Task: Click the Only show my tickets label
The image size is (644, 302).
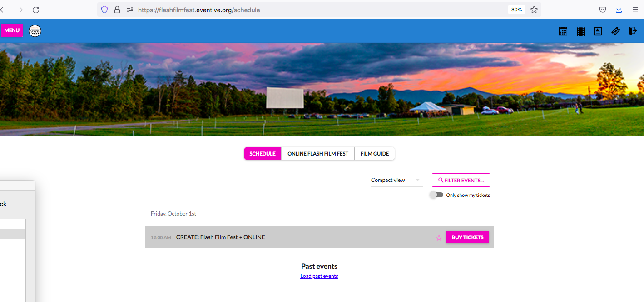Action: 468,195
